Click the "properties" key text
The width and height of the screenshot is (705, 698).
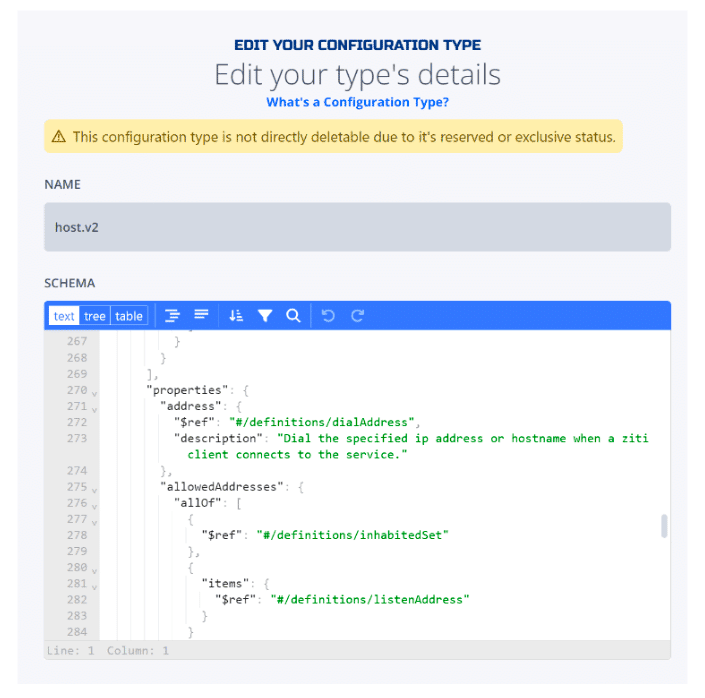[187, 390]
